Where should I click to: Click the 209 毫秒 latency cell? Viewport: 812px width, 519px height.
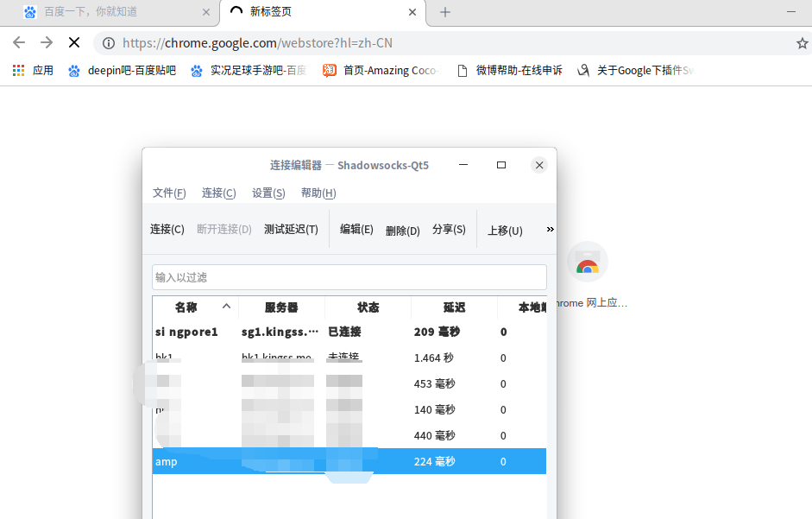[437, 332]
